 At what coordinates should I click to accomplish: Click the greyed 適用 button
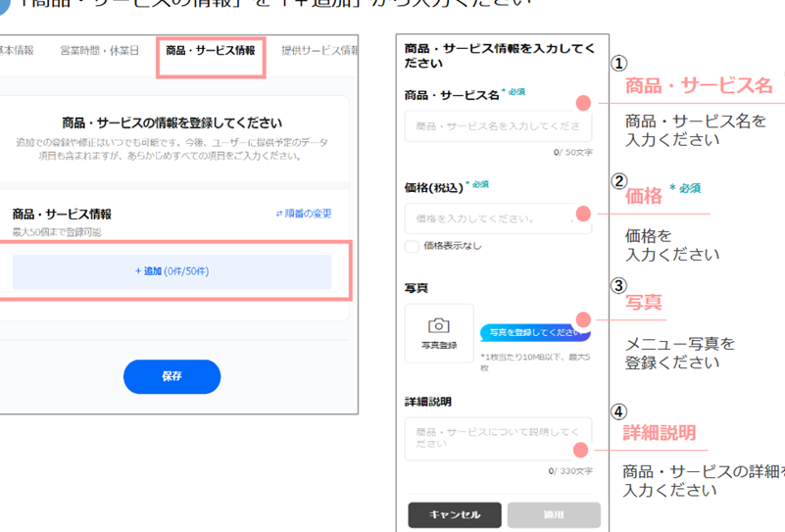coord(554,515)
